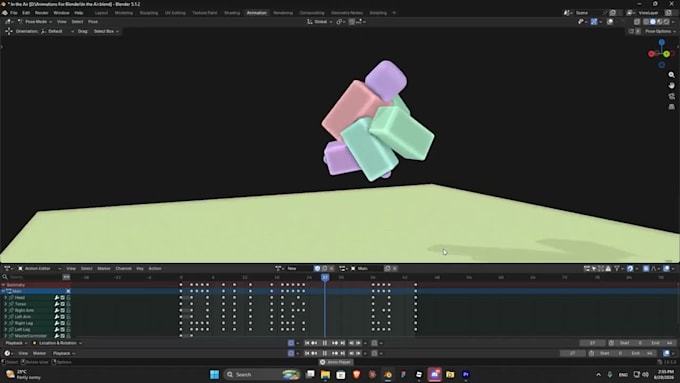
Task: Expand the Left Arm channel group
Action: point(5,317)
